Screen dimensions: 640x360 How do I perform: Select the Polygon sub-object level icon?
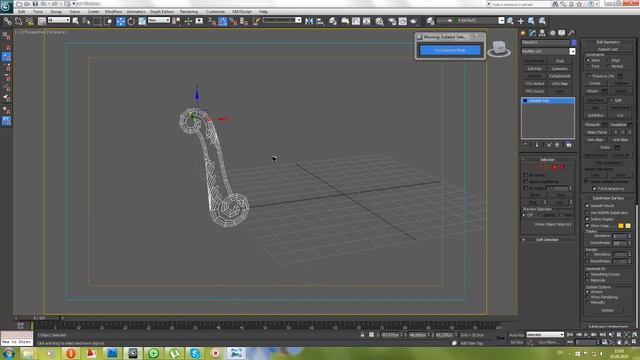coord(554,167)
